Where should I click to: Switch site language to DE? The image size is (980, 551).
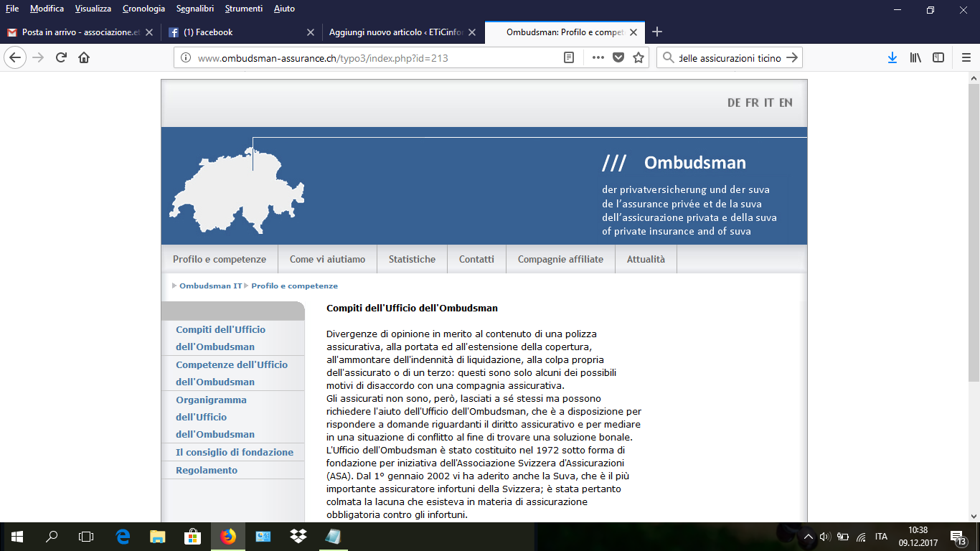coord(734,103)
